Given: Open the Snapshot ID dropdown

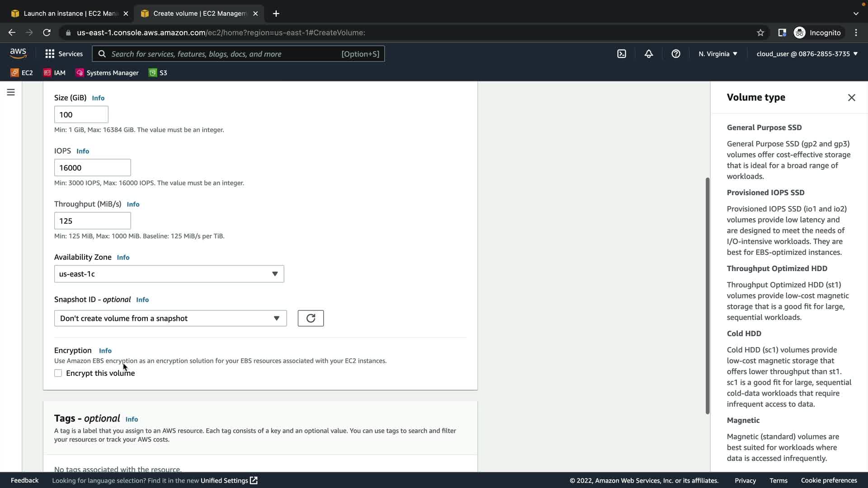Looking at the screenshot, I should pos(170,318).
